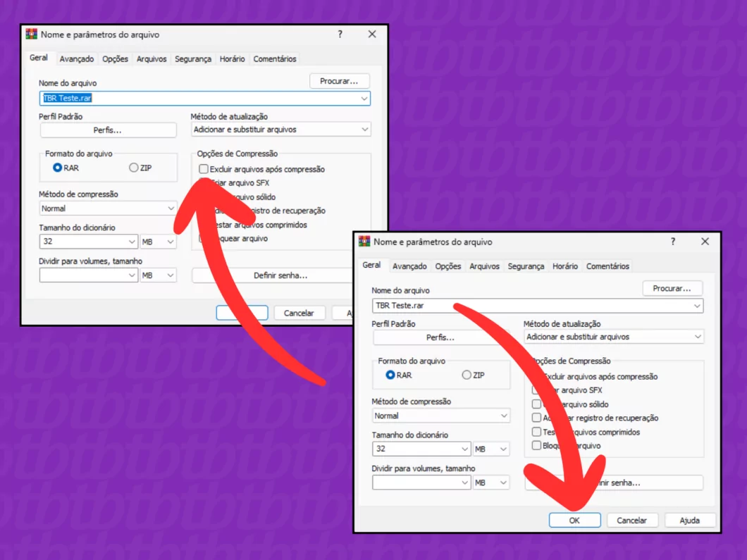
Task: Switch to Comentários tab in the front dialog
Action: (607, 266)
